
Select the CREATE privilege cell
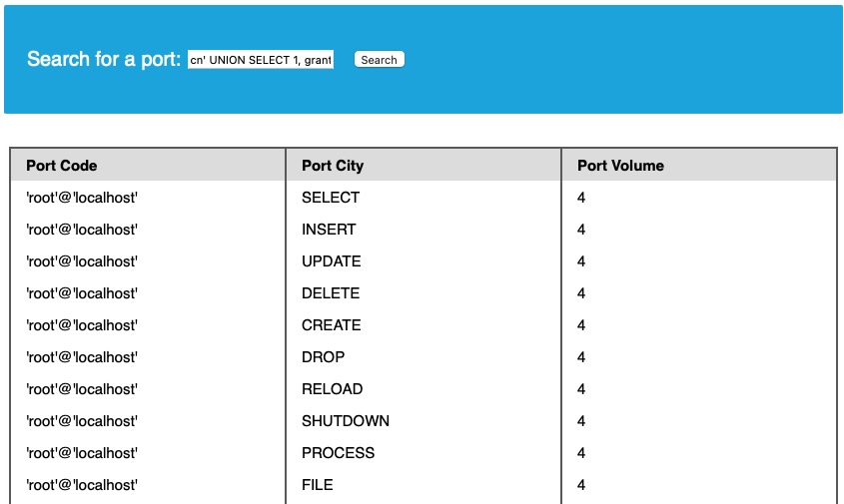point(332,325)
